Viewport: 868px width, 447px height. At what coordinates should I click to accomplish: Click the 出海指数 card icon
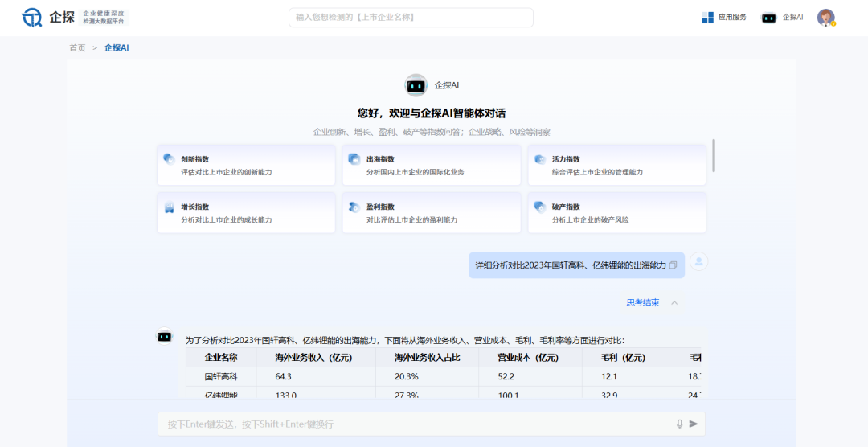click(x=354, y=159)
